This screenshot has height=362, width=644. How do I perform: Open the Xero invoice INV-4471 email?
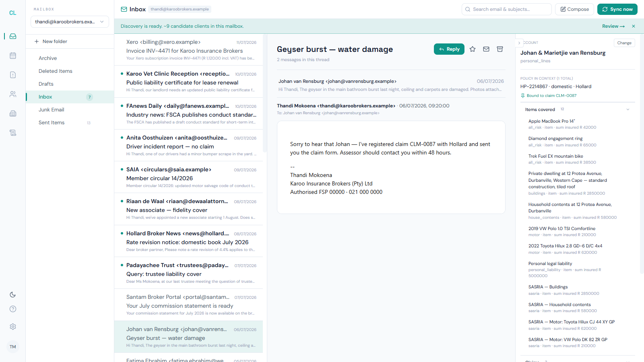[188, 50]
